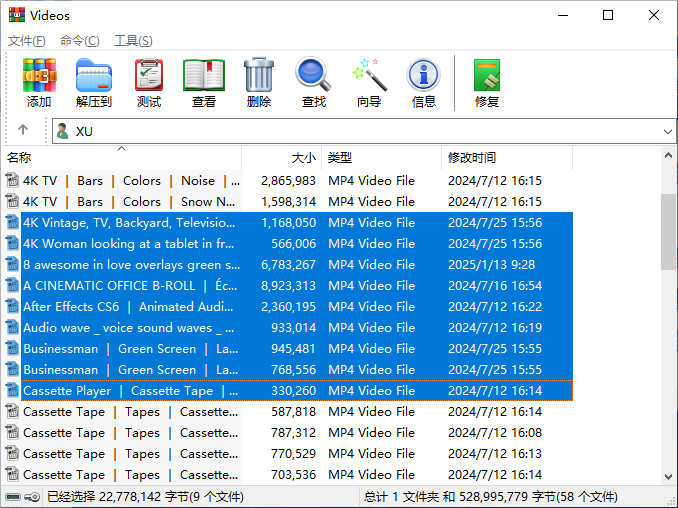Viewport: 678px width, 508px height.
Task: Expand the XU address bar dropdown
Action: click(668, 131)
